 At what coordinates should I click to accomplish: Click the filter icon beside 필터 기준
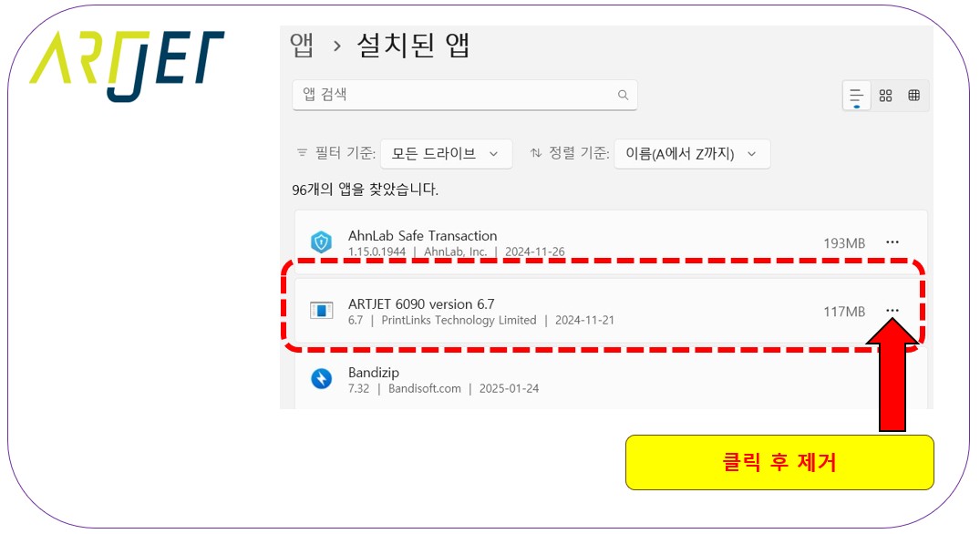302,154
